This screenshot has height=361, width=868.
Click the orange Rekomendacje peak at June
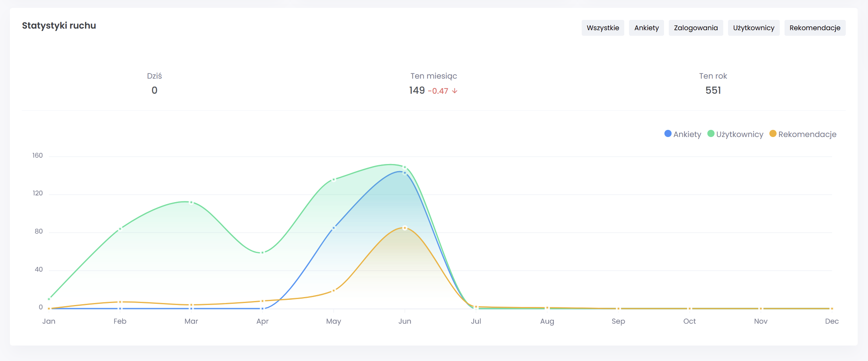click(x=405, y=228)
